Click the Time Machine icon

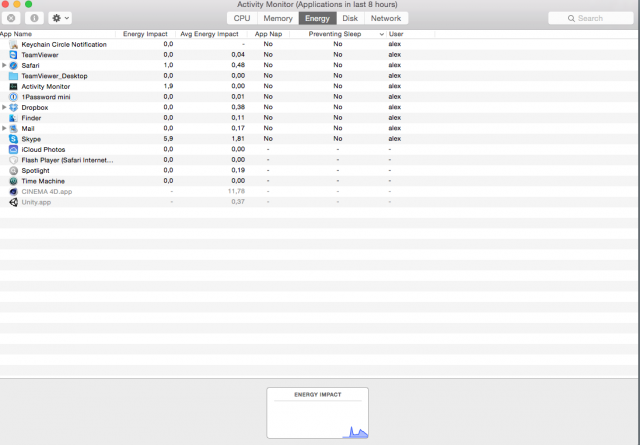(13, 181)
